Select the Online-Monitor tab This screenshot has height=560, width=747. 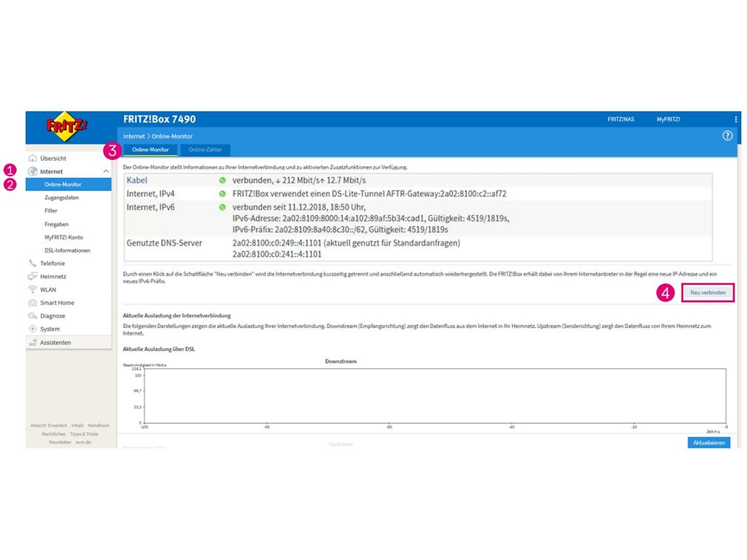coord(150,149)
